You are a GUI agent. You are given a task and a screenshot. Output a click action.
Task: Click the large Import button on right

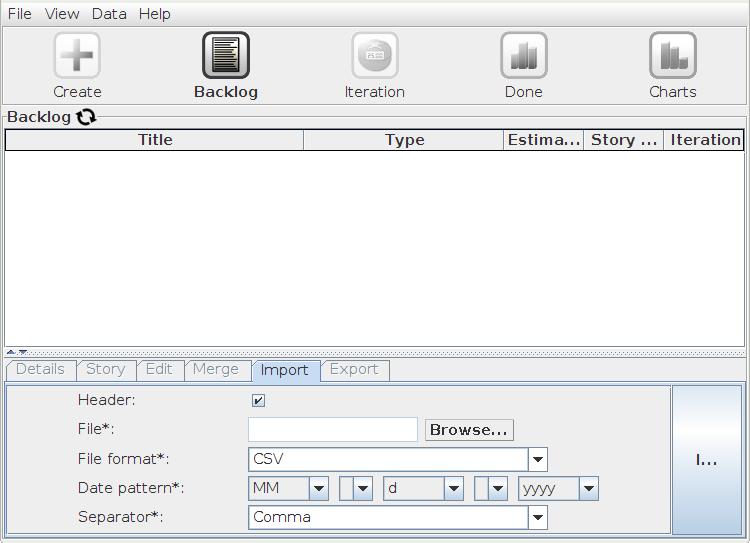click(706, 460)
